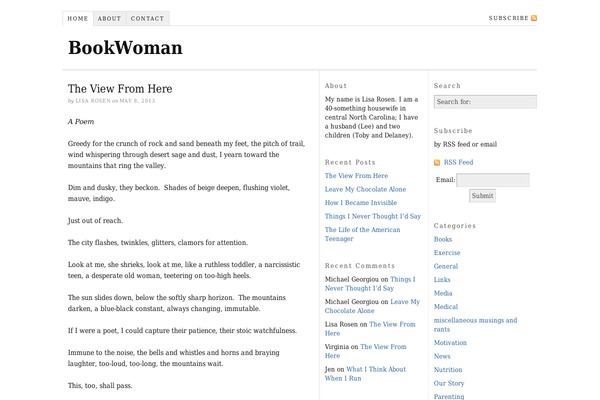This screenshot has width=600, height=400.
Task: Open Lisa Rosen's comment on The View From Here
Action: (x=370, y=329)
